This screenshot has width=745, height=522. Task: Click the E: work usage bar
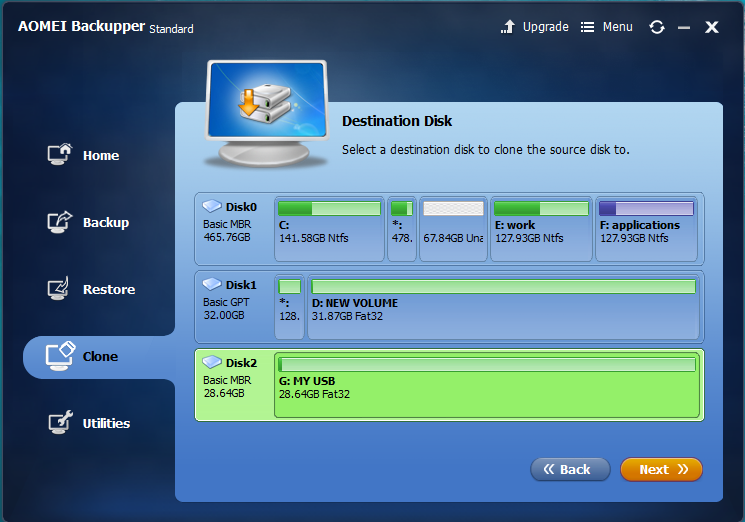(x=541, y=209)
